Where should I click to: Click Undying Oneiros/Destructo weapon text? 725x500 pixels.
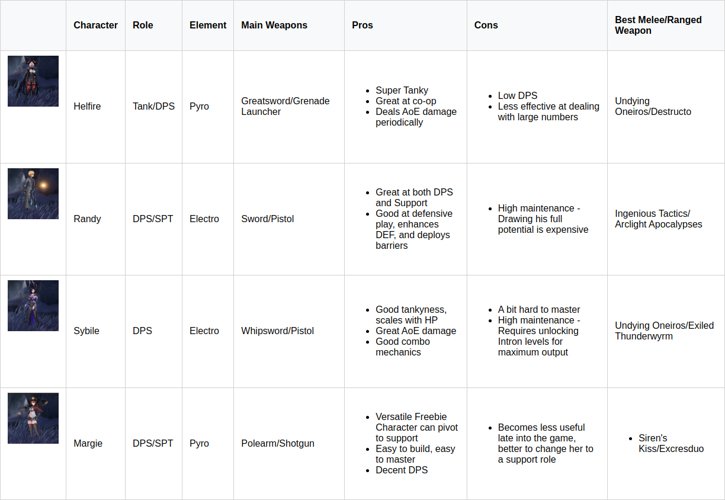[653, 106]
